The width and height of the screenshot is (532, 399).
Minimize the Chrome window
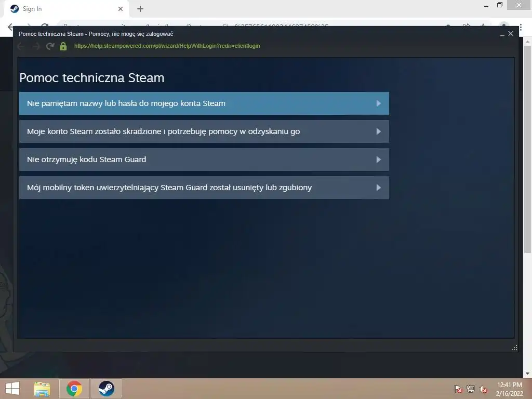(486, 5)
